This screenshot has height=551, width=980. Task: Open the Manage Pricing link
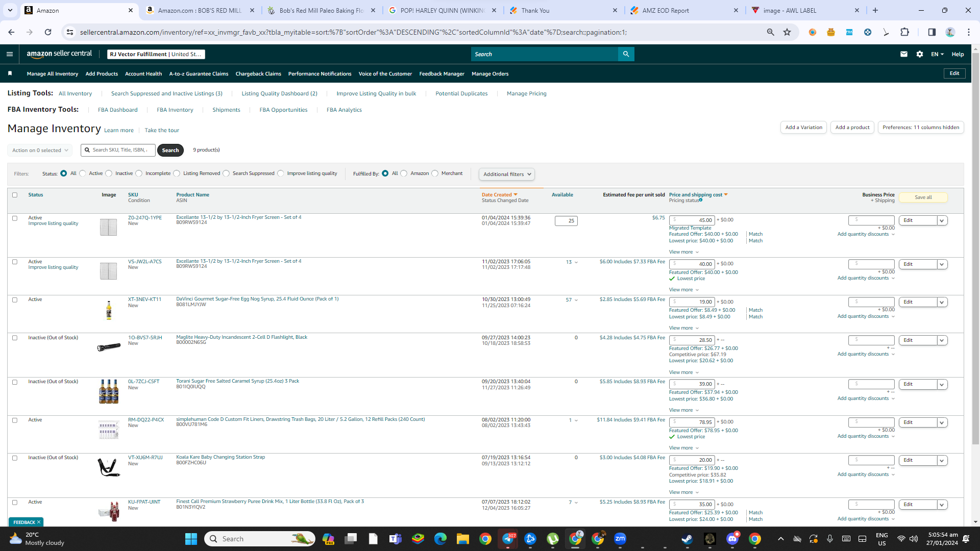pyautogui.click(x=526, y=93)
